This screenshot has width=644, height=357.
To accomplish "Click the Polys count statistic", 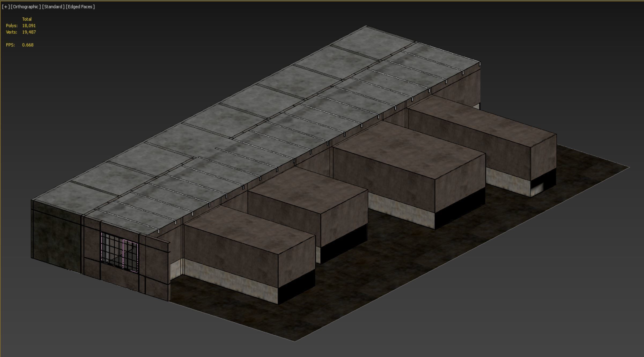I will 29,25.
